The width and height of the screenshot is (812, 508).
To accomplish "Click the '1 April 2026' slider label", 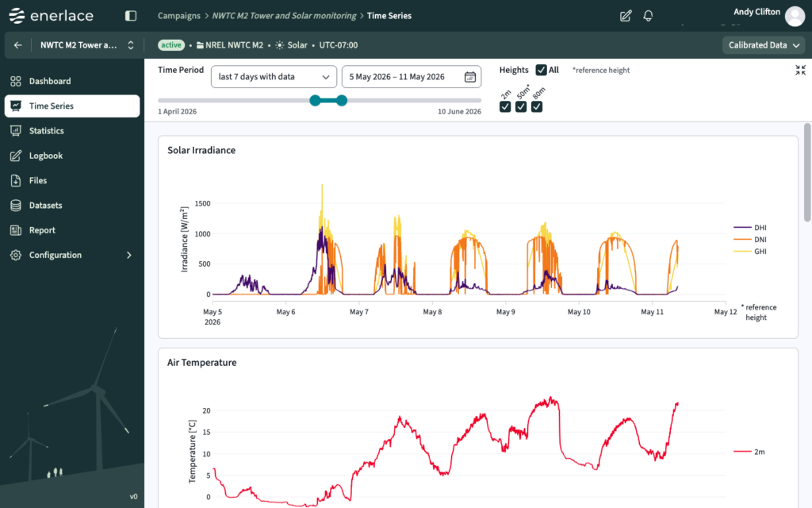I will 177,111.
